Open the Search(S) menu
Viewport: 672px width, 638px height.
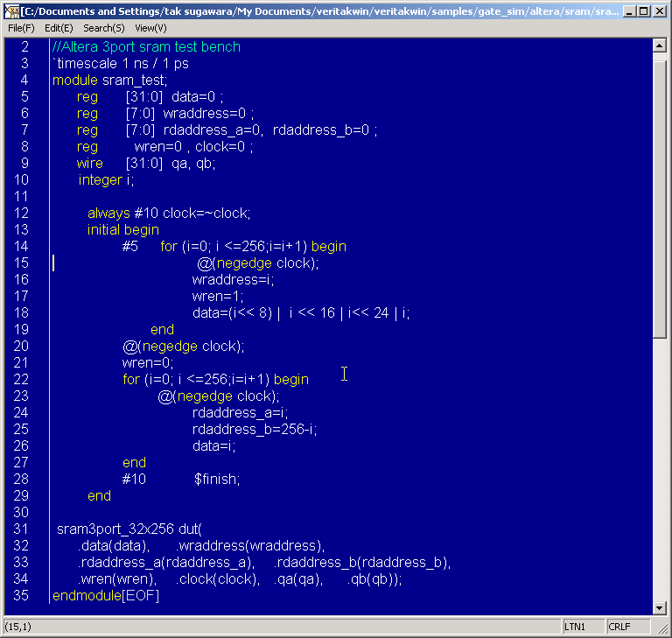point(103,28)
